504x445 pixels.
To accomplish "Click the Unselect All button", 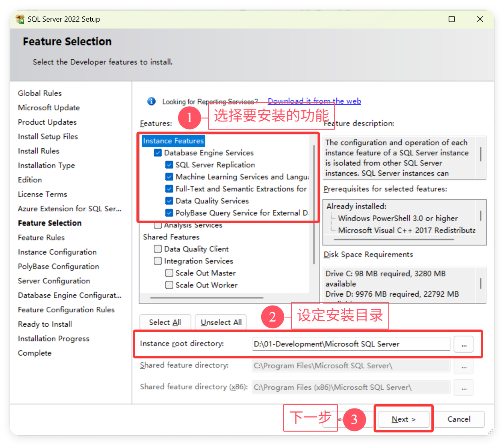I will 221,322.
